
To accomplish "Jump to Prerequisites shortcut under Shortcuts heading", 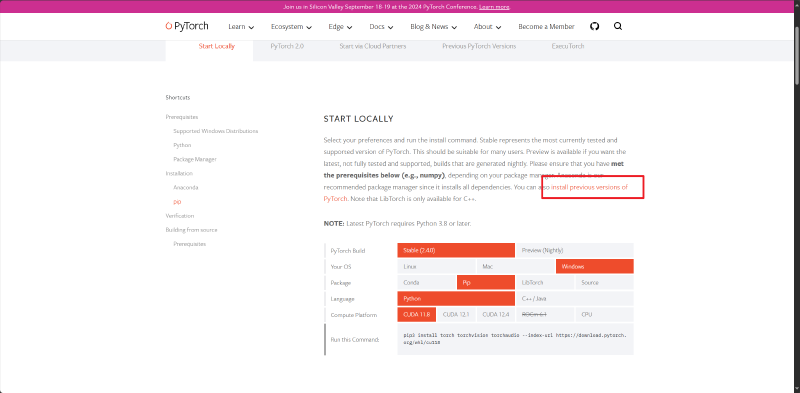I will click(182, 117).
